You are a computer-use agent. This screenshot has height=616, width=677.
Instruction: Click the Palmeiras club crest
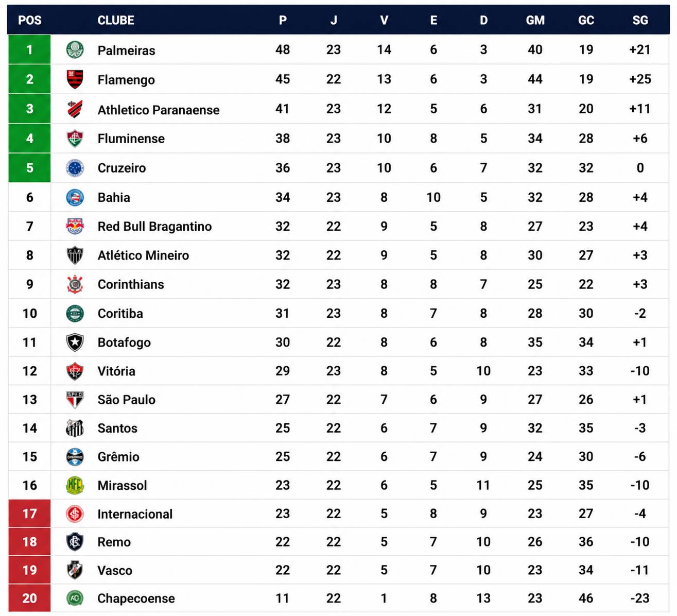75,50
